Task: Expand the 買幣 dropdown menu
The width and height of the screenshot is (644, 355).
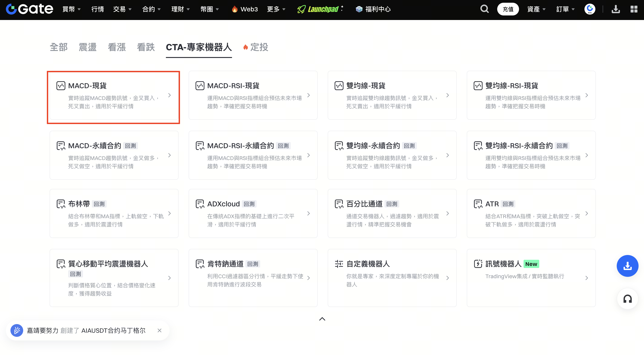Action: click(71, 9)
